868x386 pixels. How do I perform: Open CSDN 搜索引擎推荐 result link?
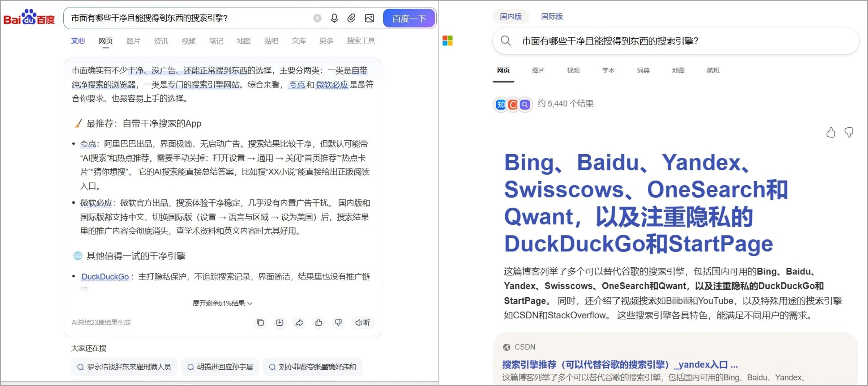(620, 365)
